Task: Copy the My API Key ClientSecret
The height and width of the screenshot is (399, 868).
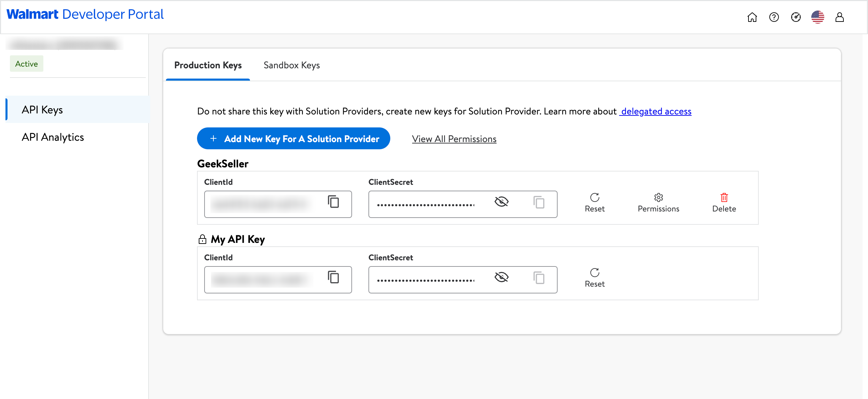Action: (539, 278)
